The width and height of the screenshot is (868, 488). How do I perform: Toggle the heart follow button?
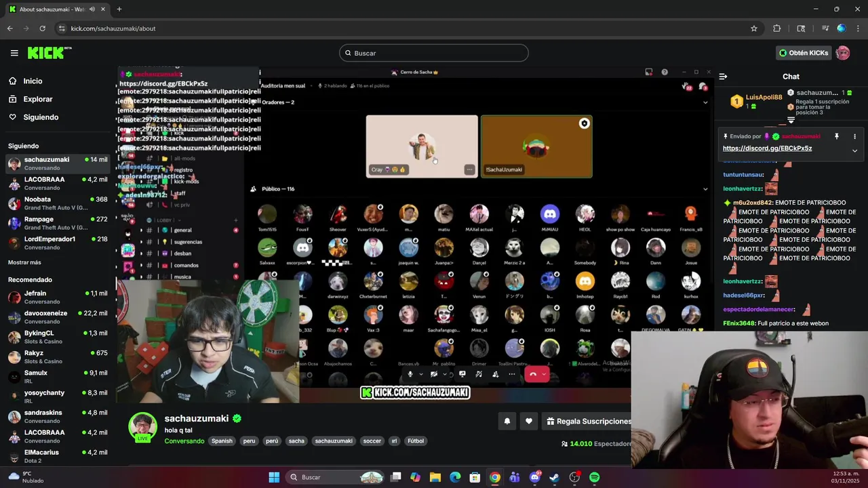pos(529,421)
